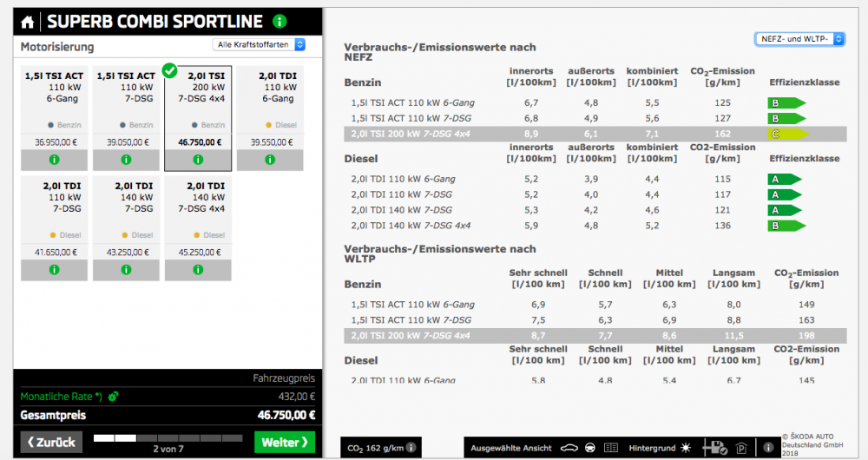Open CO2 162 g/km info icon

point(411,448)
